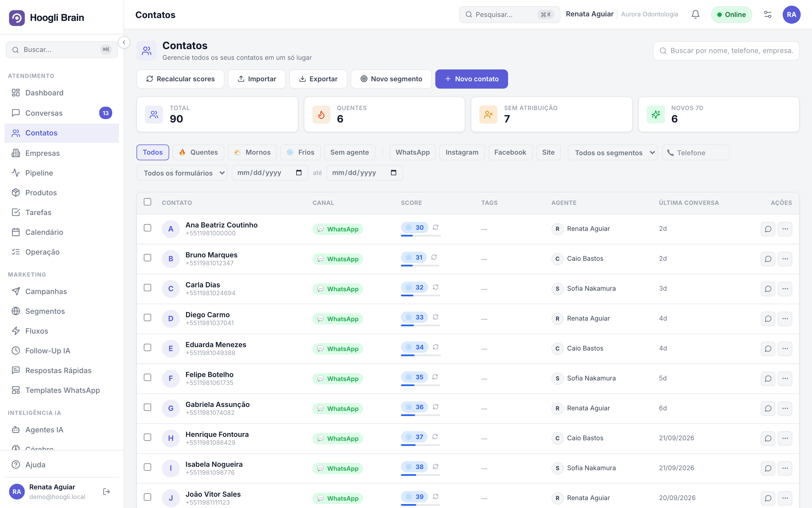Expand the Todos os segmentos dropdown
Screen dimensions: 812x508
pyautogui.click(x=612, y=152)
